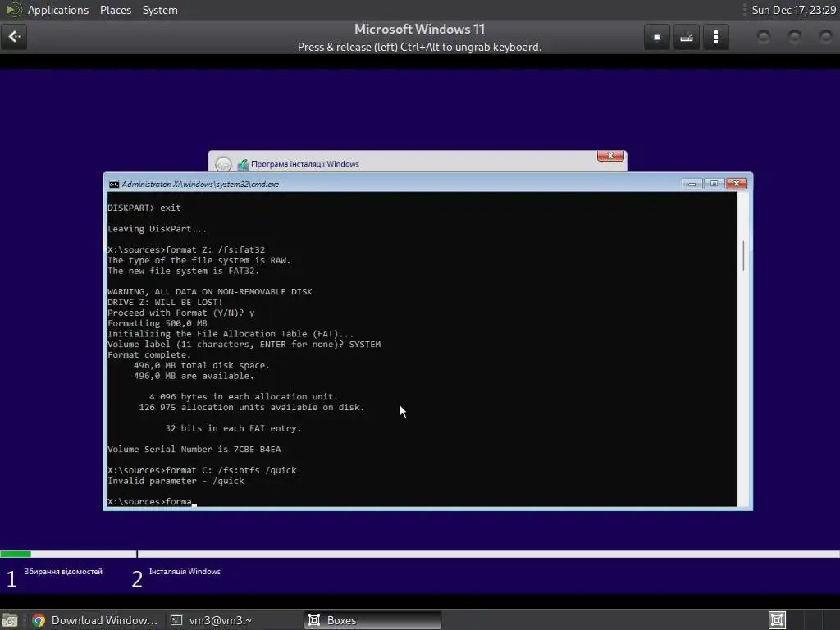Minimize the cmd.exe window

point(692,184)
